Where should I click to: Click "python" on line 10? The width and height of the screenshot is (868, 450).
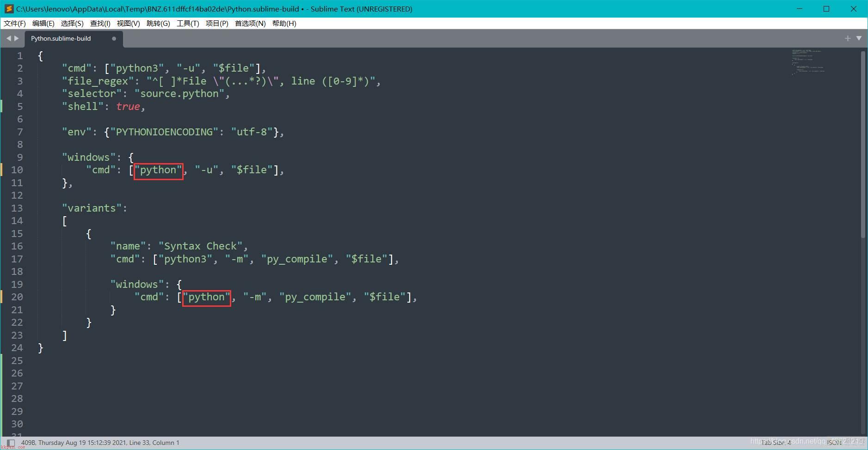tap(158, 170)
